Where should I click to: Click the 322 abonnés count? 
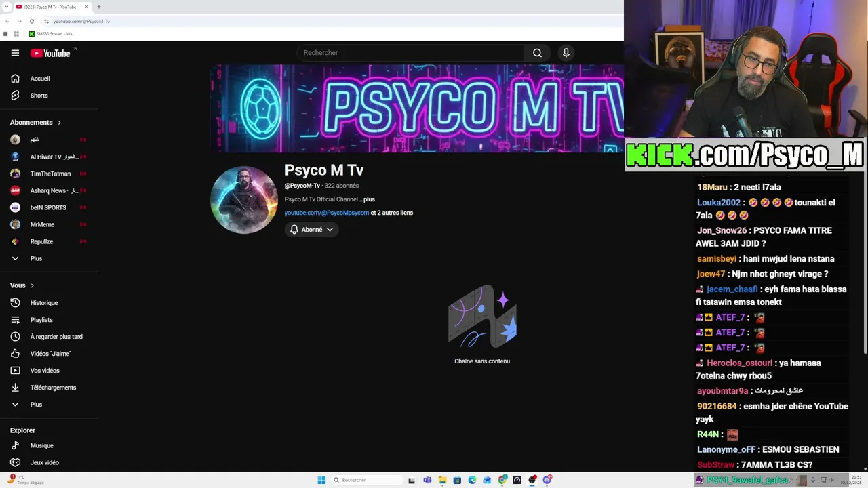click(x=342, y=186)
